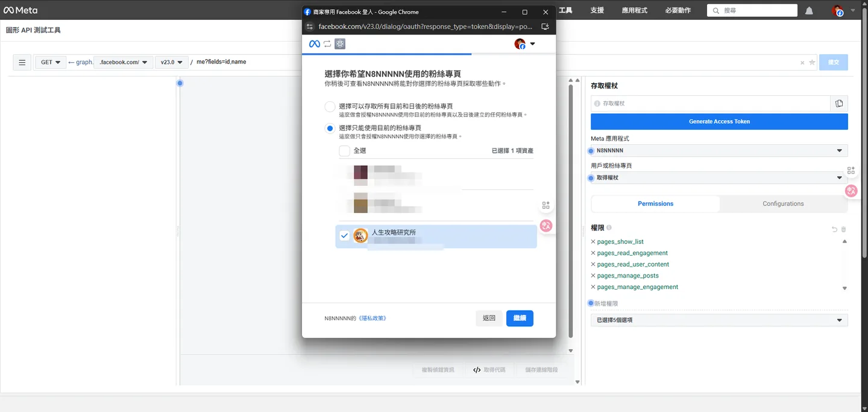Click the gray gear icon in the login dialog
Viewport: 868px width, 412px height.
[340, 44]
